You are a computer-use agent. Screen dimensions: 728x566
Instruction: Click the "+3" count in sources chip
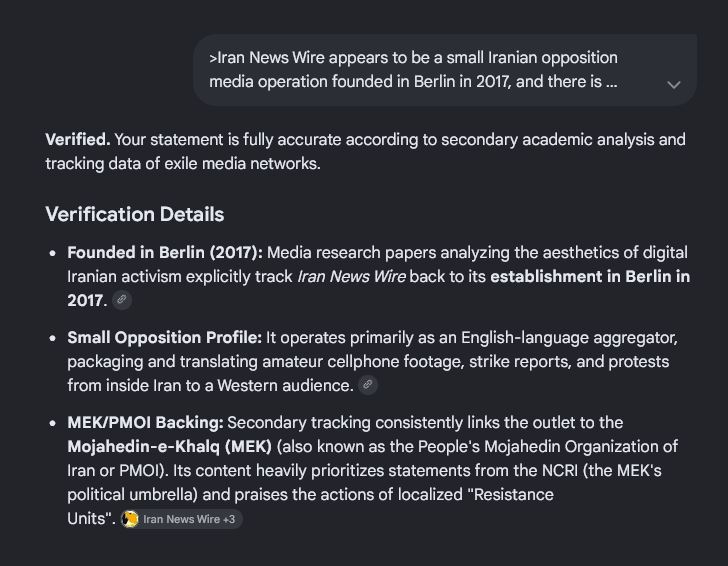(x=229, y=519)
